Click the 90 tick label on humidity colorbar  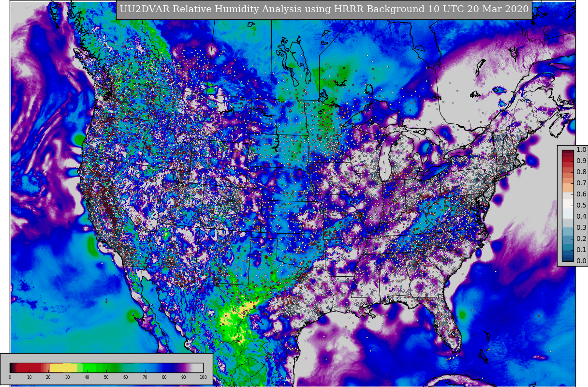[x=184, y=377]
